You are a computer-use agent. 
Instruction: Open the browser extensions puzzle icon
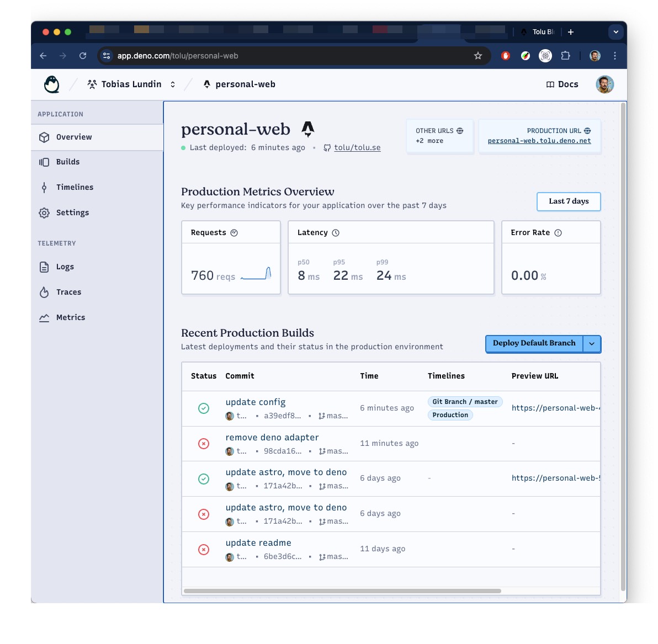coord(566,56)
